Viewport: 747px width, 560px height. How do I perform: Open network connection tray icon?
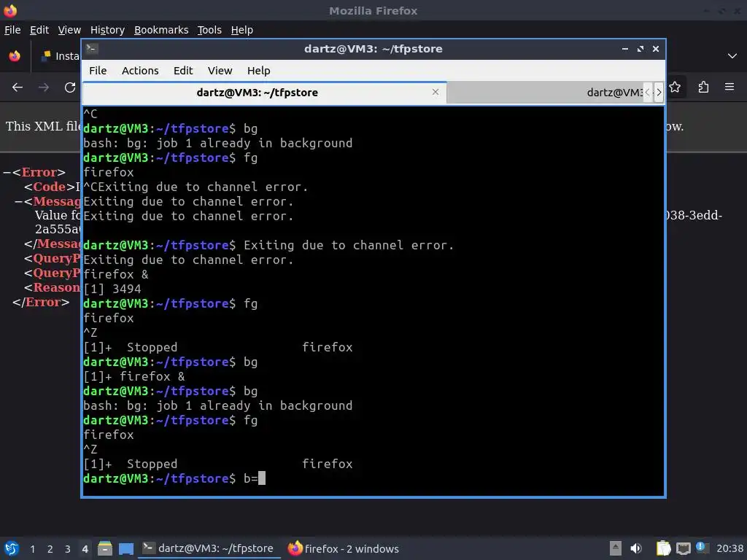point(683,548)
